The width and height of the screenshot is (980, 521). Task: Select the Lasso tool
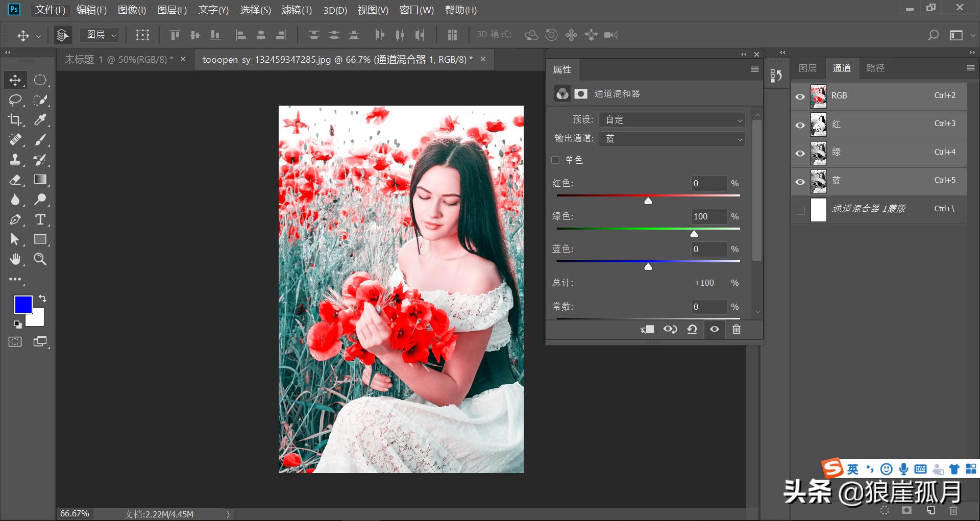(x=15, y=100)
